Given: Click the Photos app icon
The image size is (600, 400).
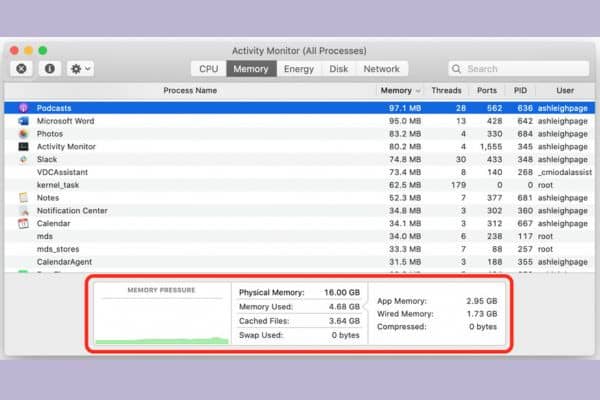Looking at the screenshot, I should point(23,134).
